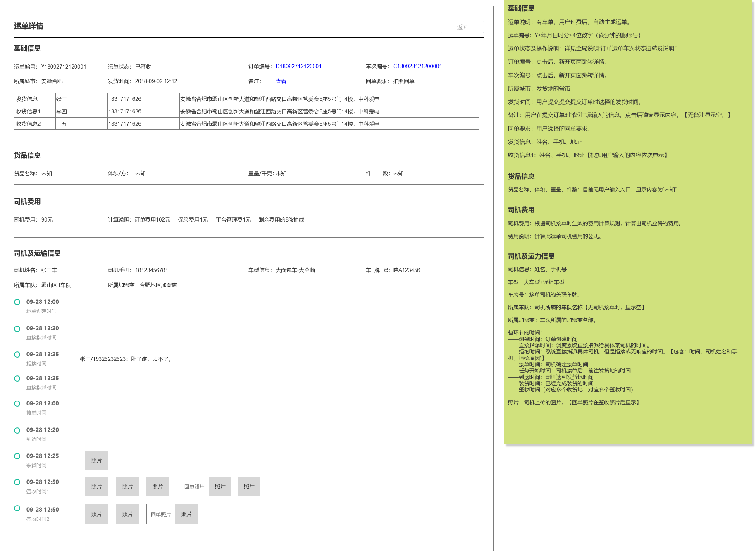Open first photo in 签收时间2 row

96,514
